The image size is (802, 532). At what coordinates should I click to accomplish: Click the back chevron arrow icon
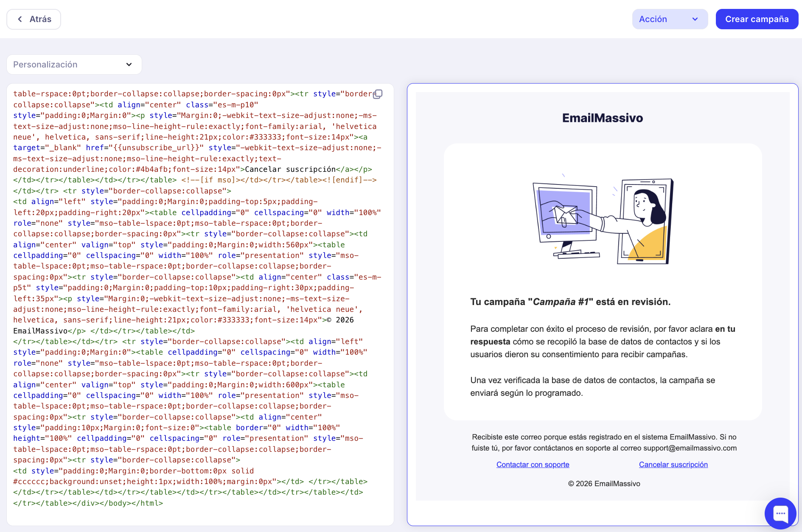coord(20,19)
